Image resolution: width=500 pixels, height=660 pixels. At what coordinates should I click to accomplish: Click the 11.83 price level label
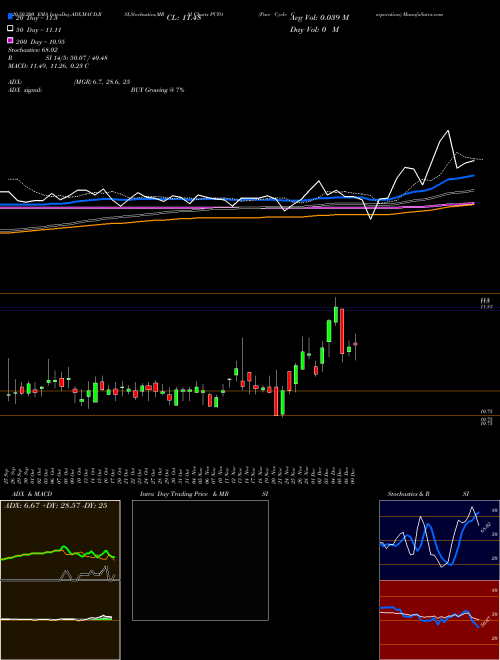pyautogui.click(x=487, y=307)
